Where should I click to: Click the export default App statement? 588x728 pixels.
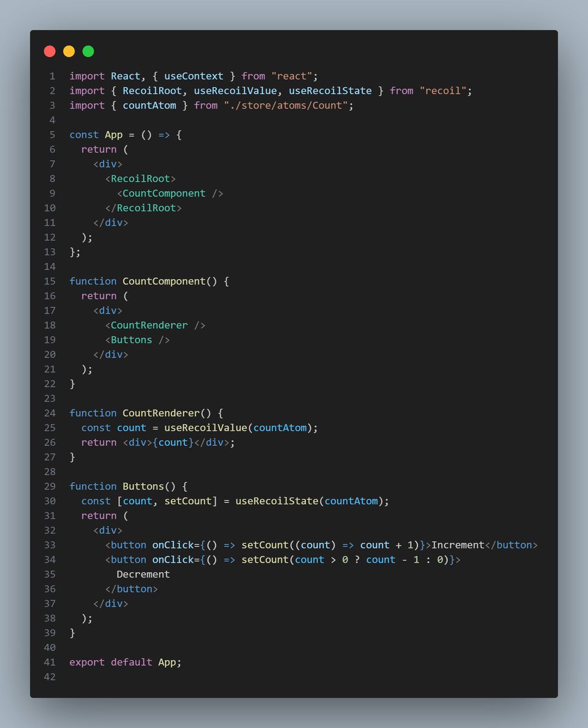click(x=124, y=662)
